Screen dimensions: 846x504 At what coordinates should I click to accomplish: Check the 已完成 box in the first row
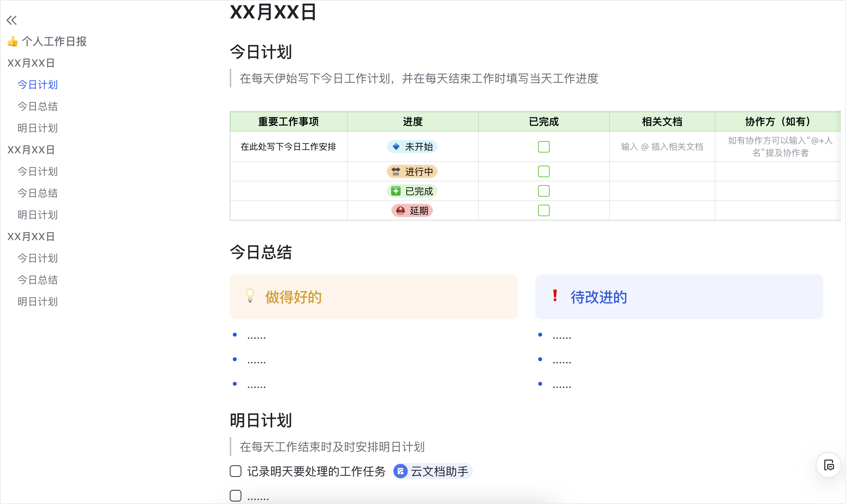click(x=543, y=147)
